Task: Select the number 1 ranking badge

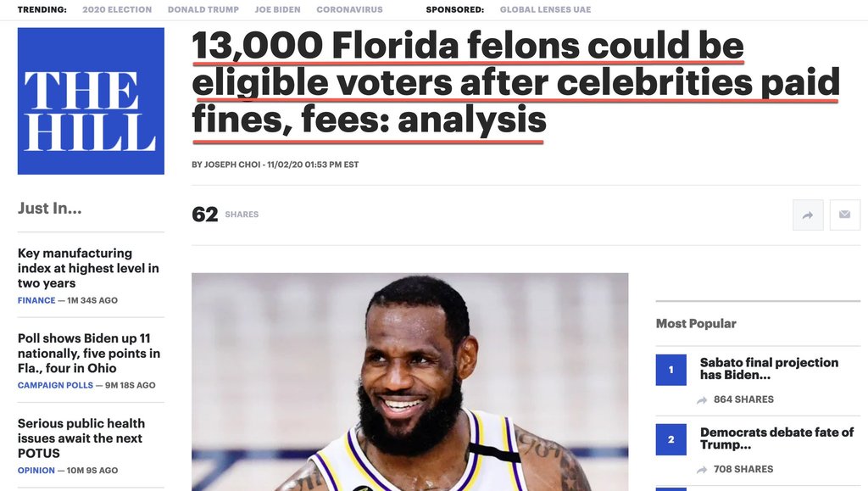Action: (671, 370)
